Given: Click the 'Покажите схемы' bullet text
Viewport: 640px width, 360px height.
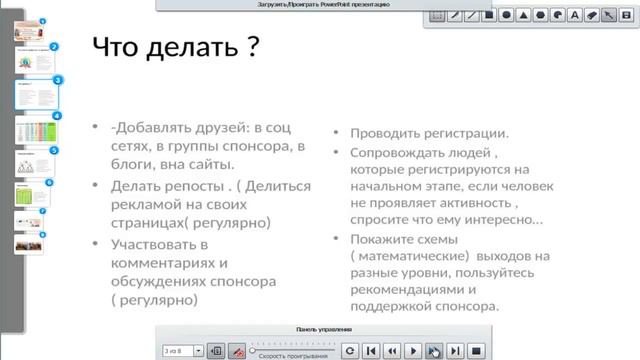Looking at the screenshot, I should point(450,273).
